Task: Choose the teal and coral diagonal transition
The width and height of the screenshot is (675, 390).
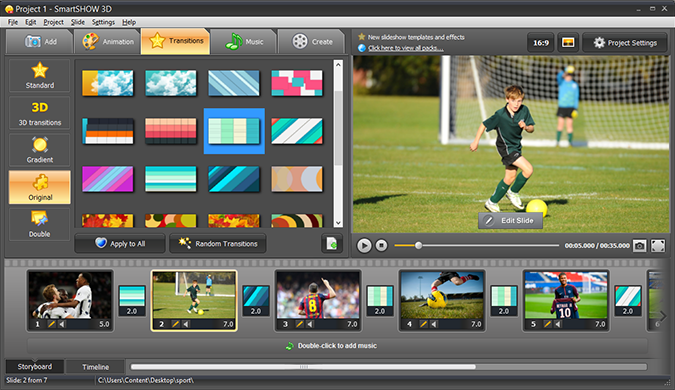Action: [x=297, y=131]
